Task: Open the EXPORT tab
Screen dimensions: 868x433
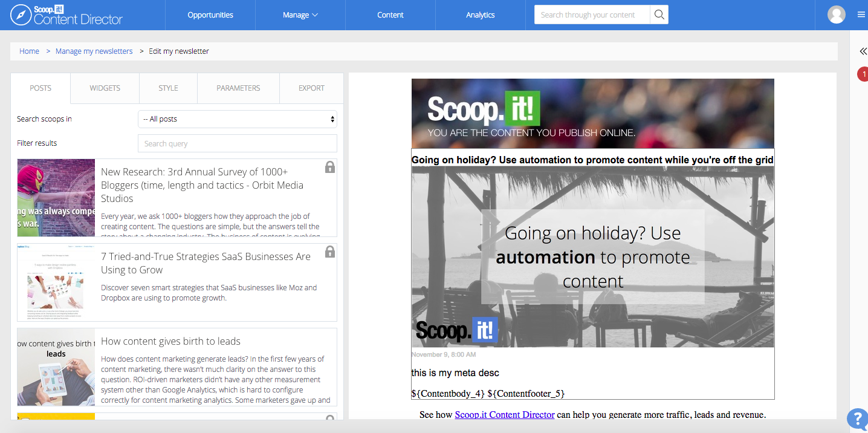Action: pyautogui.click(x=311, y=88)
